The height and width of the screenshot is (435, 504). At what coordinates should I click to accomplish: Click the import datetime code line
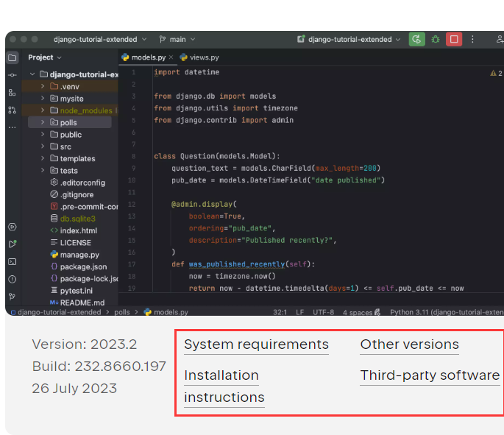click(186, 72)
